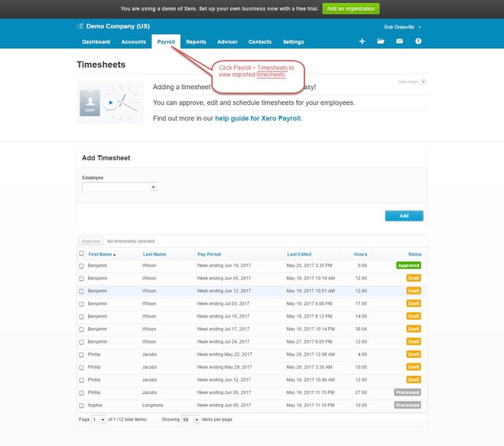
Task: Sort by Status column
Action: point(415,254)
